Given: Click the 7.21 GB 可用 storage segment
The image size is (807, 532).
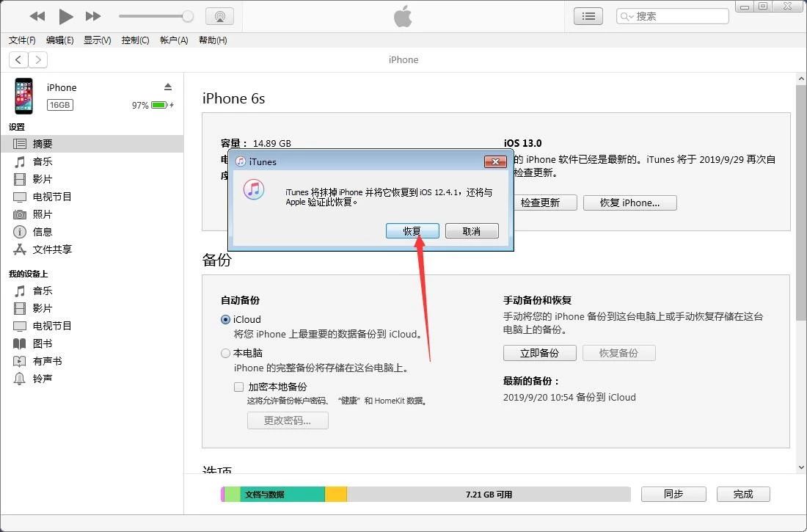Looking at the screenshot, I should click(489, 495).
